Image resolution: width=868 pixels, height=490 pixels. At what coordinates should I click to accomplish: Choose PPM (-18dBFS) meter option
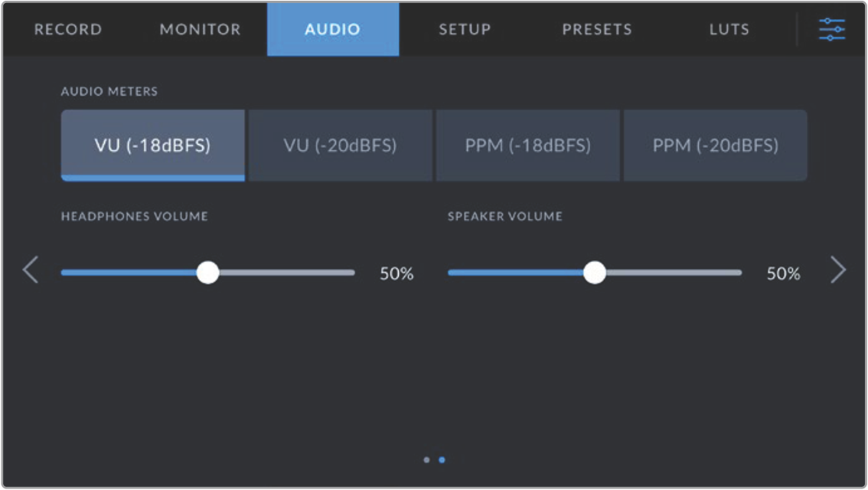tap(527, 145)
